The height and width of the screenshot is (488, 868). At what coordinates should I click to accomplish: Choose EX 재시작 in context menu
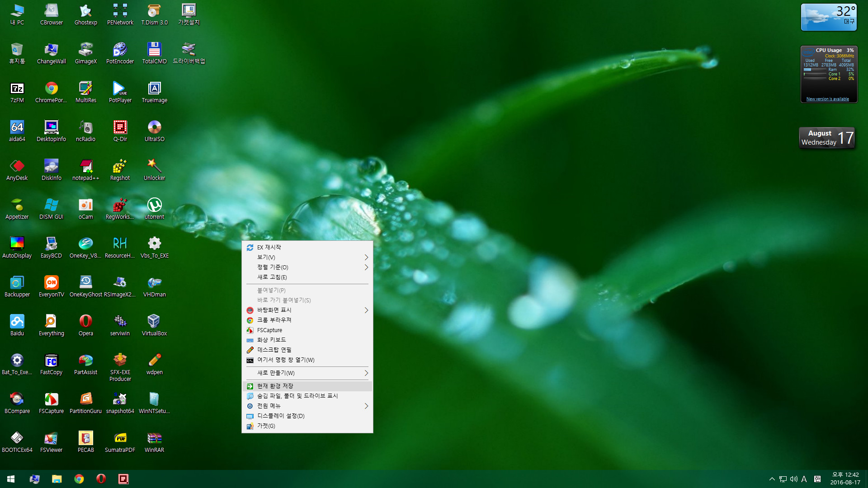[307, 247]
